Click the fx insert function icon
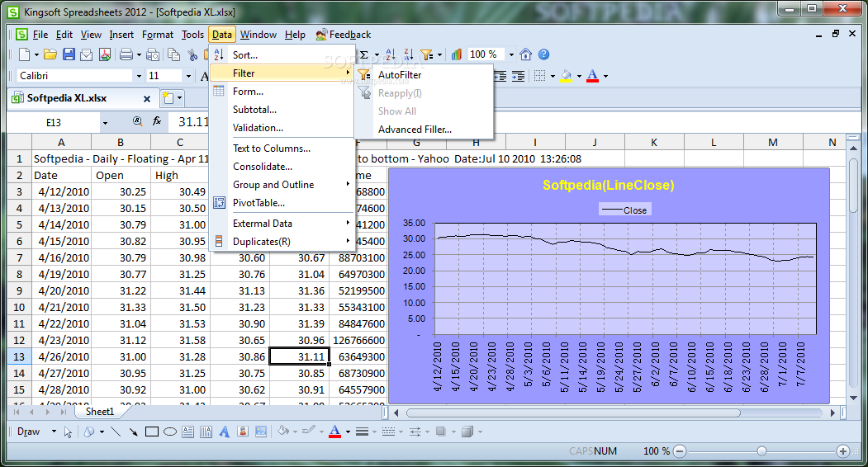 pyautogui.click(x=157, y=121)
